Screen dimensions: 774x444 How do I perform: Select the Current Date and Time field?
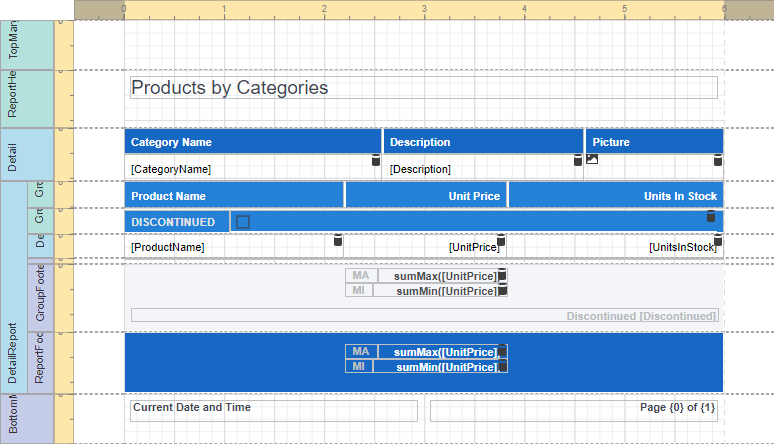coord(273,410)
